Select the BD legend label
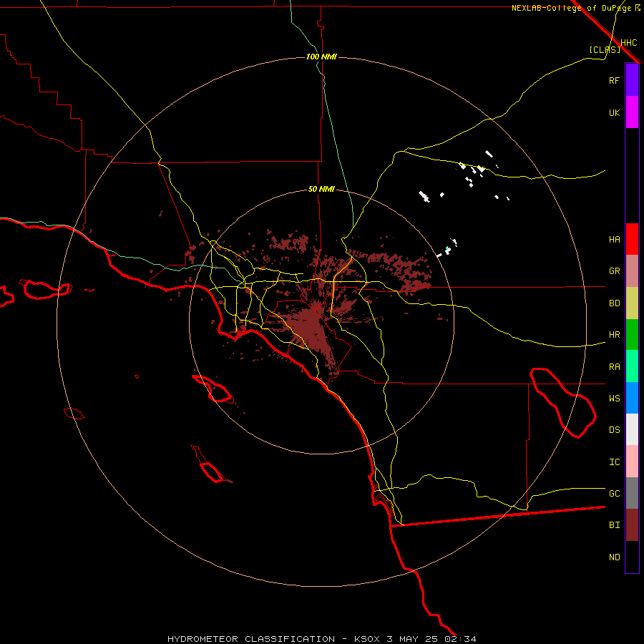The width and height of the screenshot is (644, 644). tap(614, 303)
